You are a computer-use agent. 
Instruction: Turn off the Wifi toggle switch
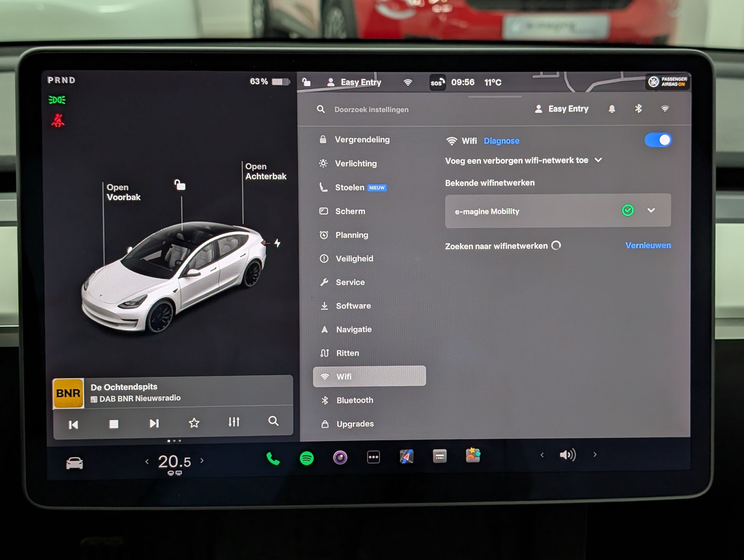pos(658,140)
